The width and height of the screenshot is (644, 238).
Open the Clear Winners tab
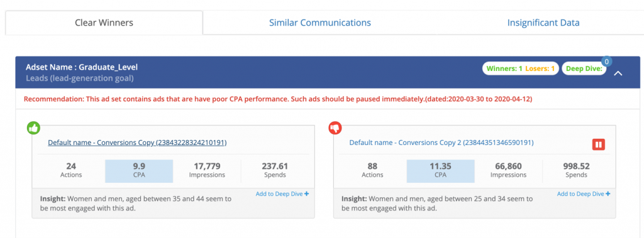(x=104, y=23)
